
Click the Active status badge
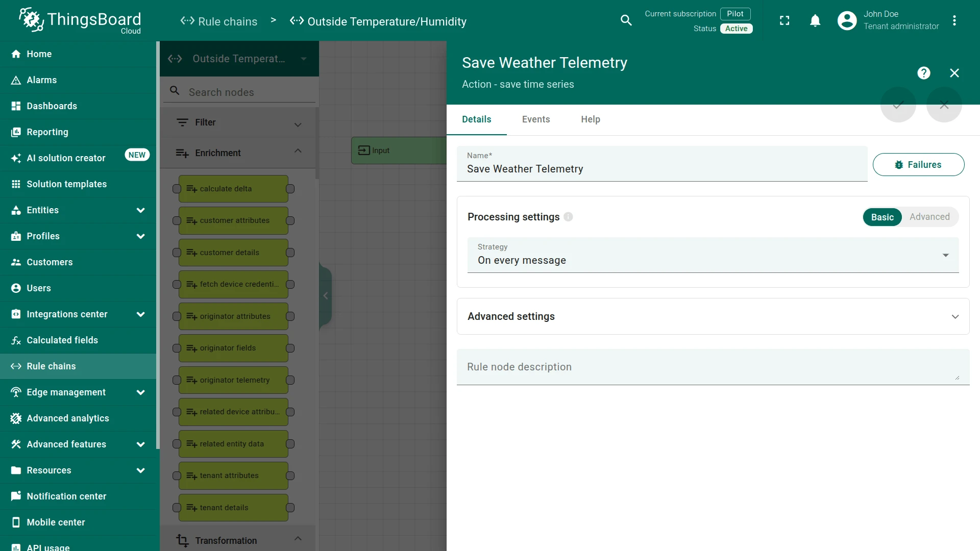pos(736,29)
